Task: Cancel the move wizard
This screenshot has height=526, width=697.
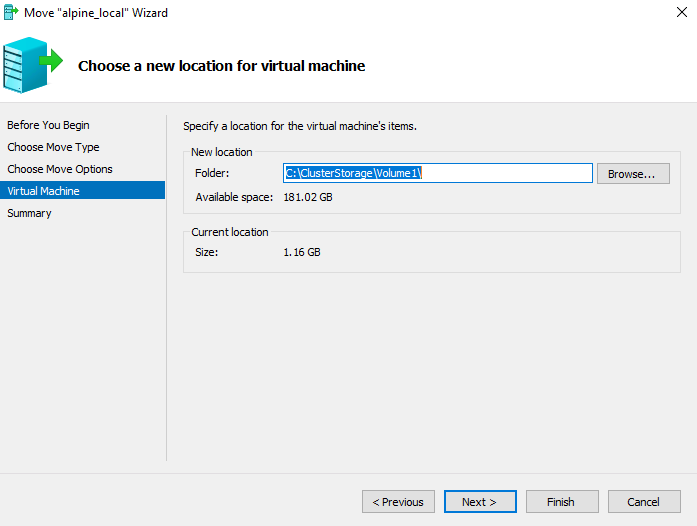Action: point(643,502)
